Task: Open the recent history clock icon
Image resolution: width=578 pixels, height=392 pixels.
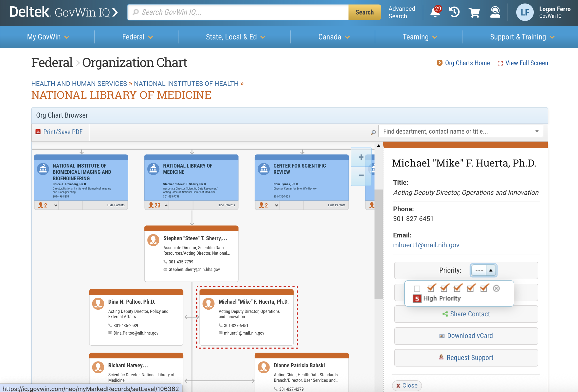Action: tap(454, 12)
